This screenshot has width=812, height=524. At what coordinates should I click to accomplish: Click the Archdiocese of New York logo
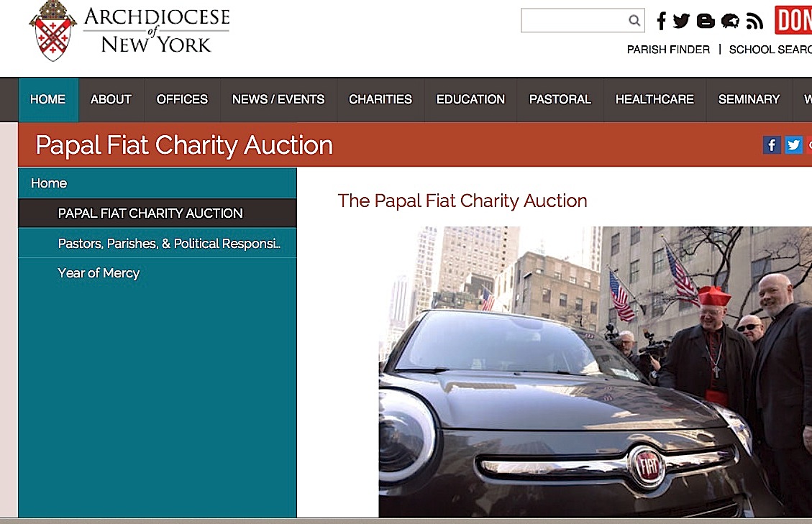tap(129, 31)
